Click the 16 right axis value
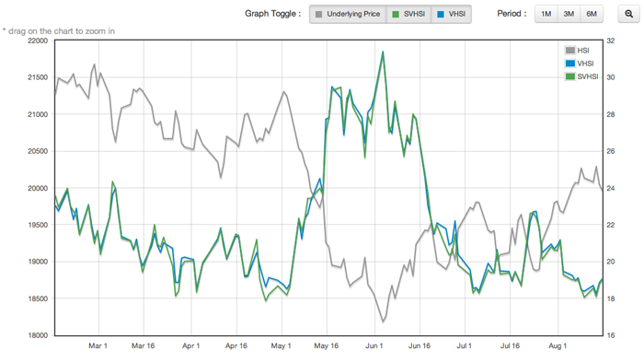The width and height of the screenshot is (644, 362). coord(611,335)
